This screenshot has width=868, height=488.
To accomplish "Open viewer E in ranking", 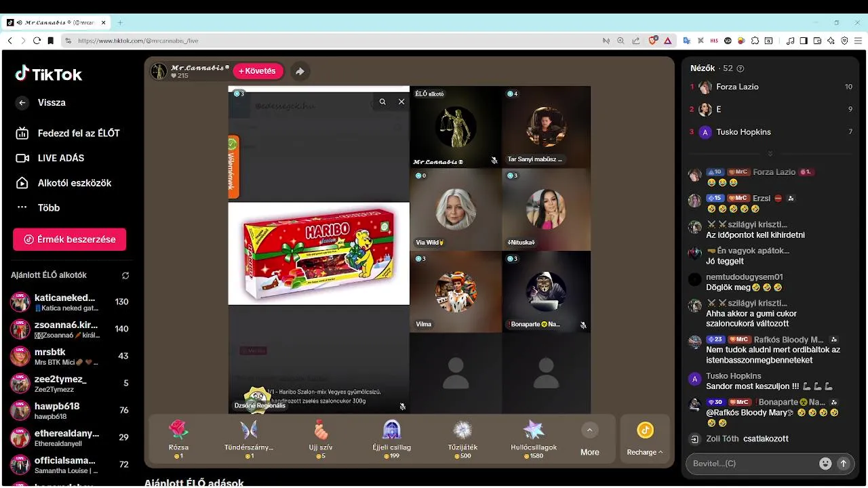I will click(771, 109).
